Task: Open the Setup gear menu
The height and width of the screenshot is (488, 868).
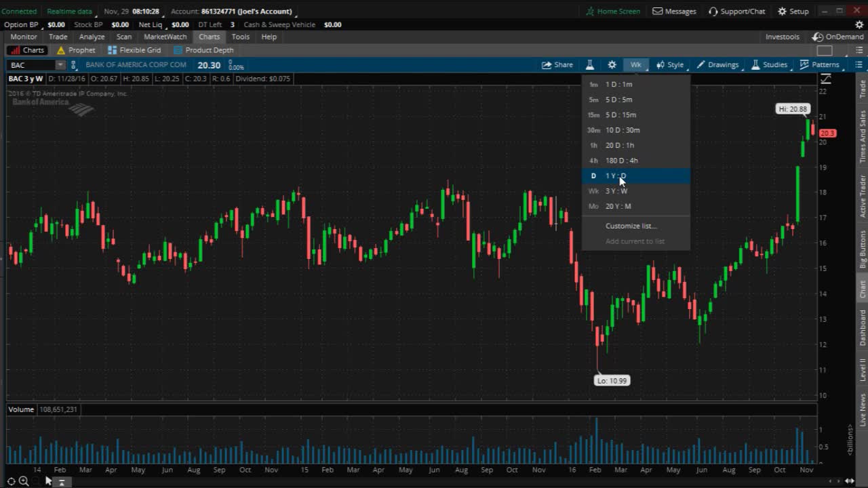Action: 793,11
